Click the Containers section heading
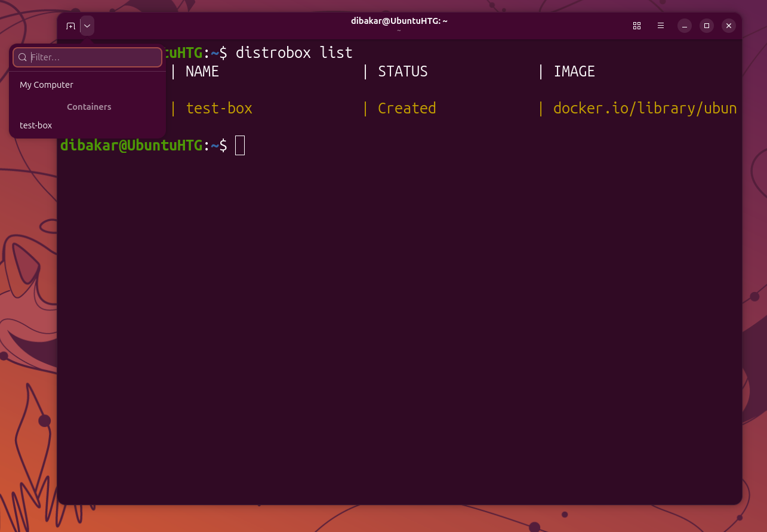This screenshot has height=532, width=767. click(89, 107)
